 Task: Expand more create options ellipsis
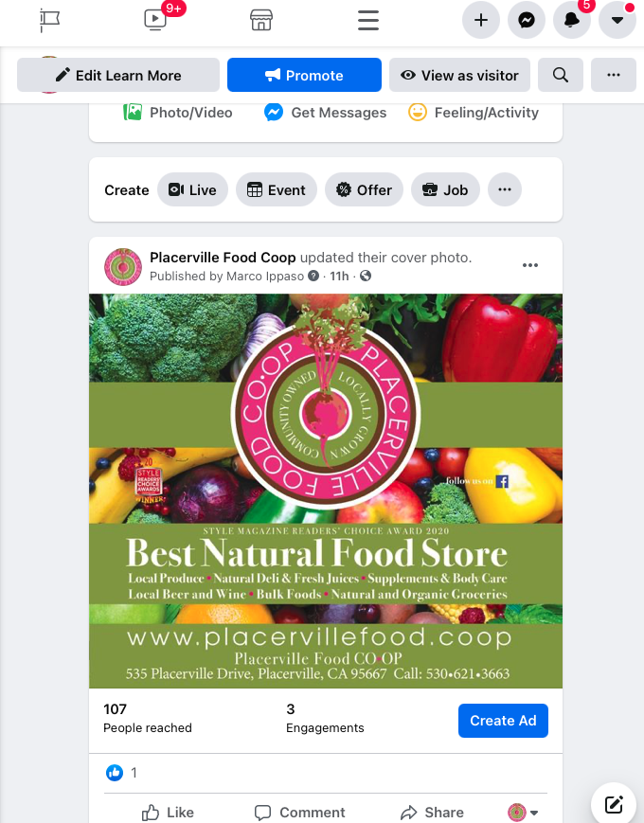coord(505,189)
